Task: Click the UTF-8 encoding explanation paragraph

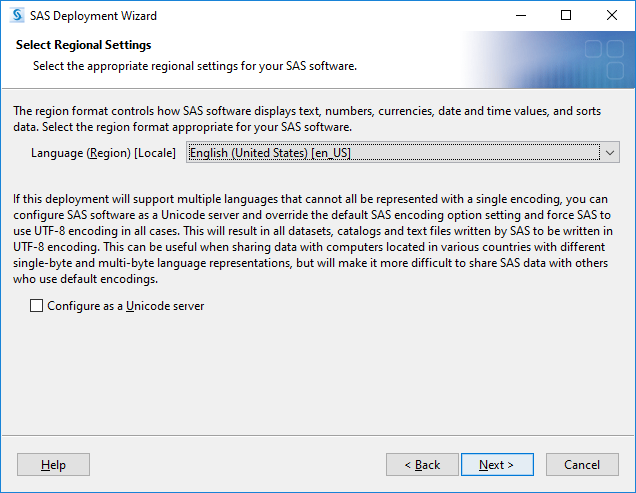Action: (x=313, y=239)
